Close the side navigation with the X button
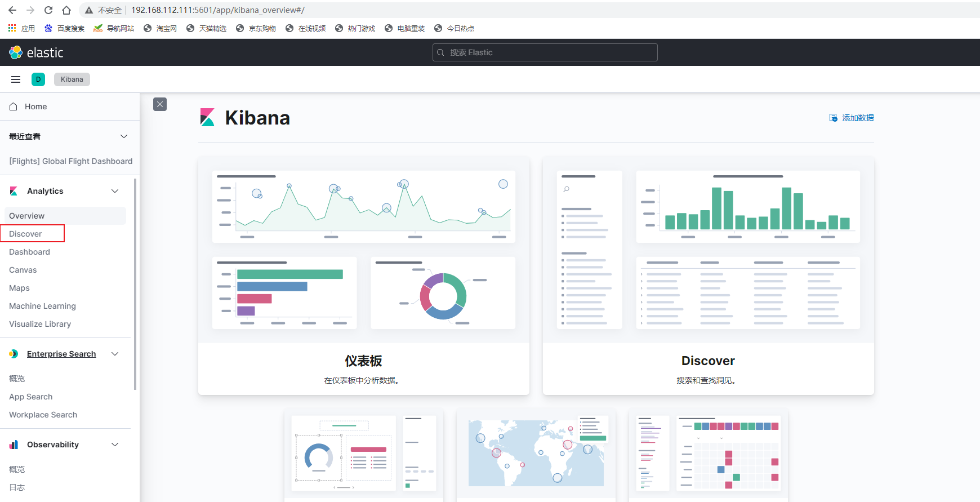The height and width of the screenshot is (502, 980). (x=160, y=104)
